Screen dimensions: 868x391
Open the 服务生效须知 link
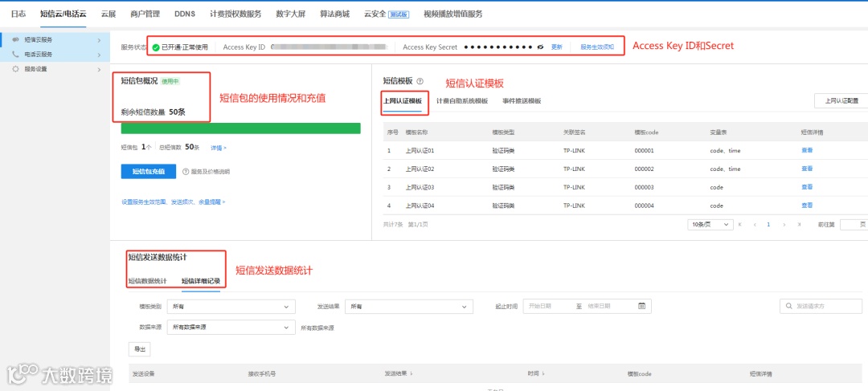point(597,47)
